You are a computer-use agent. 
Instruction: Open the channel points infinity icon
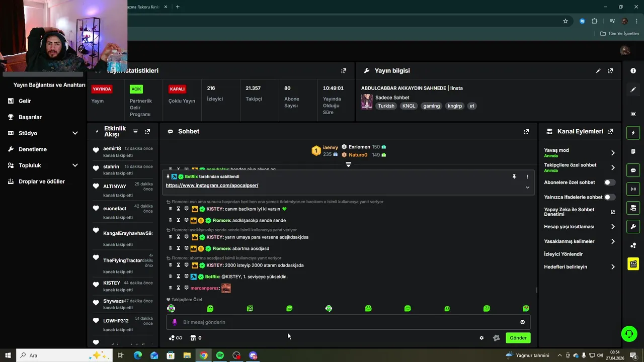176,338
